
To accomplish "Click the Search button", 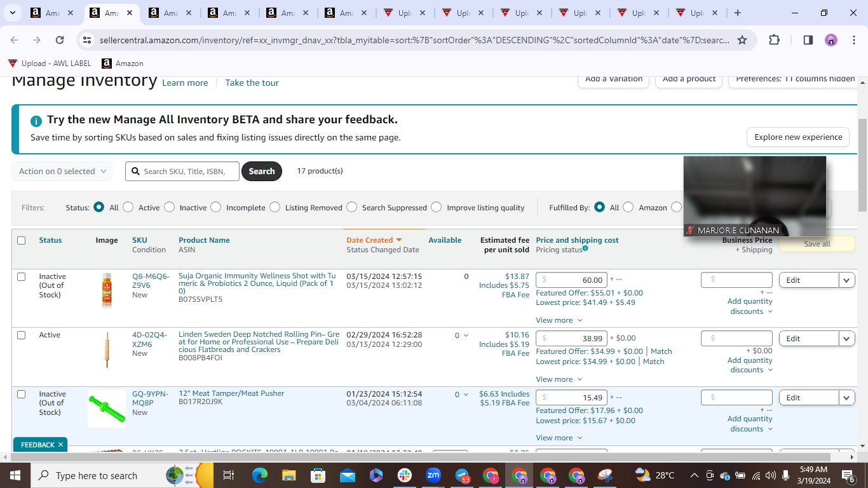I will (262, 171).
